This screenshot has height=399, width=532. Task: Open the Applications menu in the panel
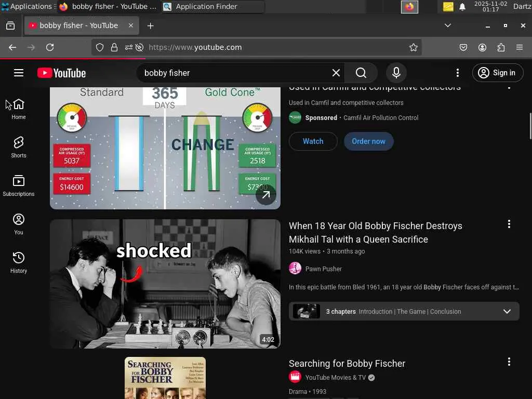point(28,6)
